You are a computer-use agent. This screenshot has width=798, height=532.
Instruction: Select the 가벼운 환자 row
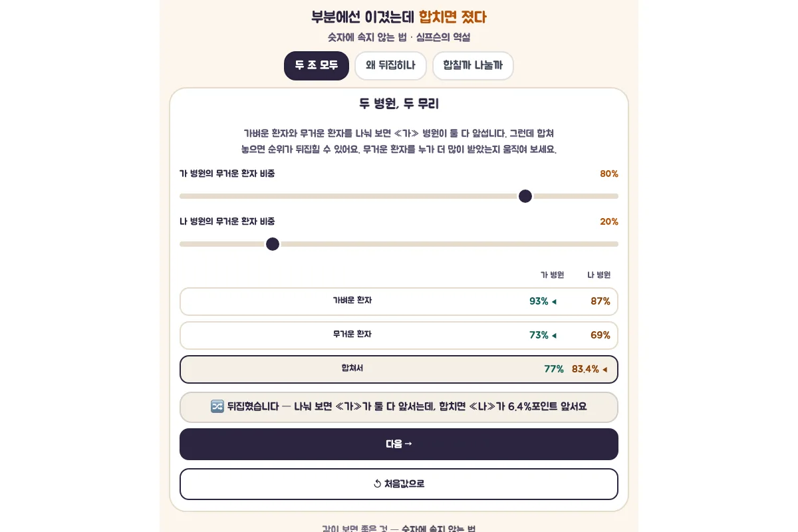tap(399, 301)
